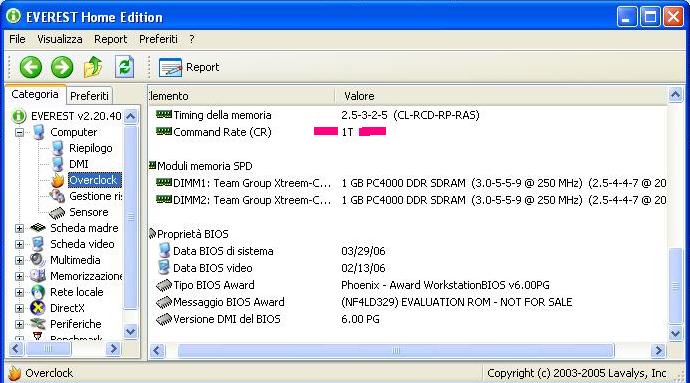Click chip icon beside Messaggio BIOS Award
Screen dimensions: 690x383
pyautogui.click(x=164, y=302)
